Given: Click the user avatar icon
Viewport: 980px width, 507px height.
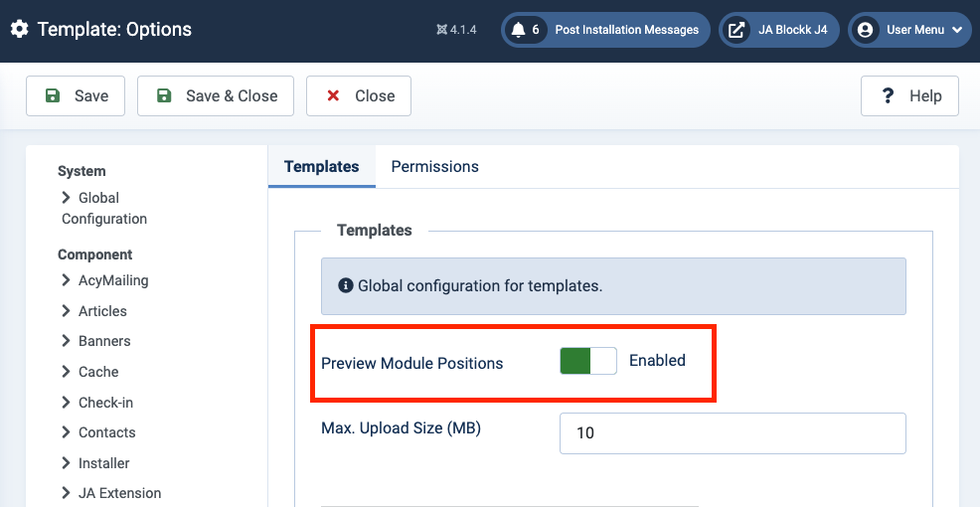Looking at the screenshot, I should (x=866, y=30).
